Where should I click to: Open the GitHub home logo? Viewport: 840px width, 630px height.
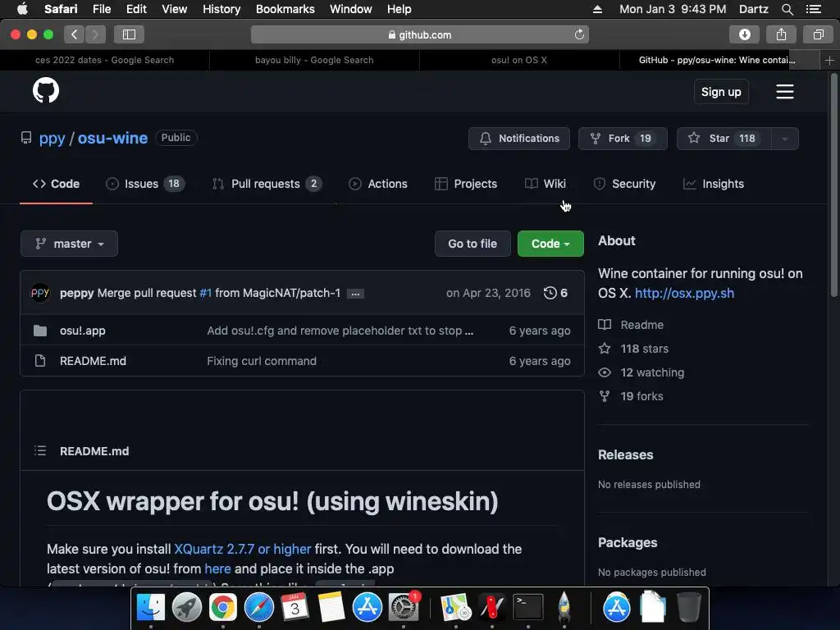pos(46,90)
